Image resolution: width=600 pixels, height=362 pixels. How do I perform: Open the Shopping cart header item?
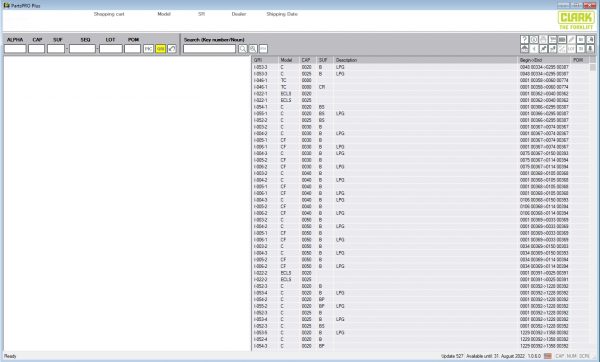click(x=109, y=14)
